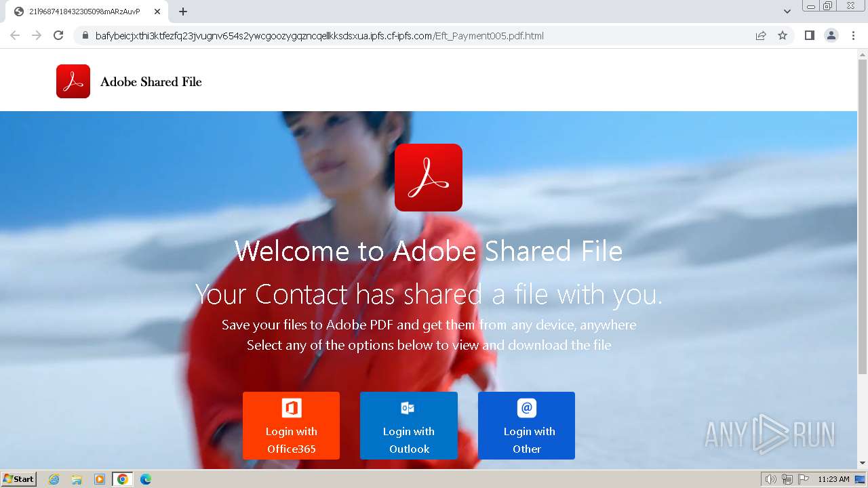Open the browser side panel icon
This screenshot has height=488, width=868.
pos(809,35)
